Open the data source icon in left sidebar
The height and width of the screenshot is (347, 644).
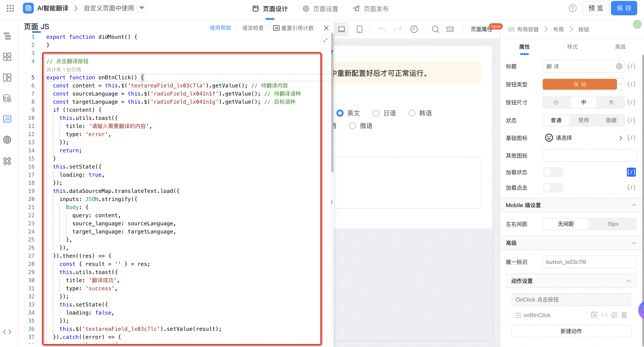(7, 98)
